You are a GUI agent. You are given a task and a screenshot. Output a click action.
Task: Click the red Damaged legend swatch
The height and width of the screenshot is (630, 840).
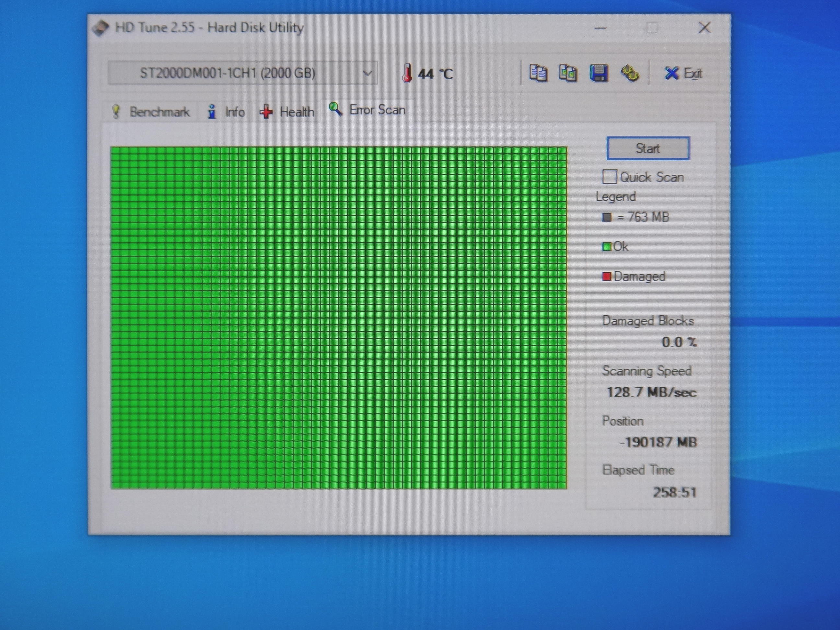606,276
